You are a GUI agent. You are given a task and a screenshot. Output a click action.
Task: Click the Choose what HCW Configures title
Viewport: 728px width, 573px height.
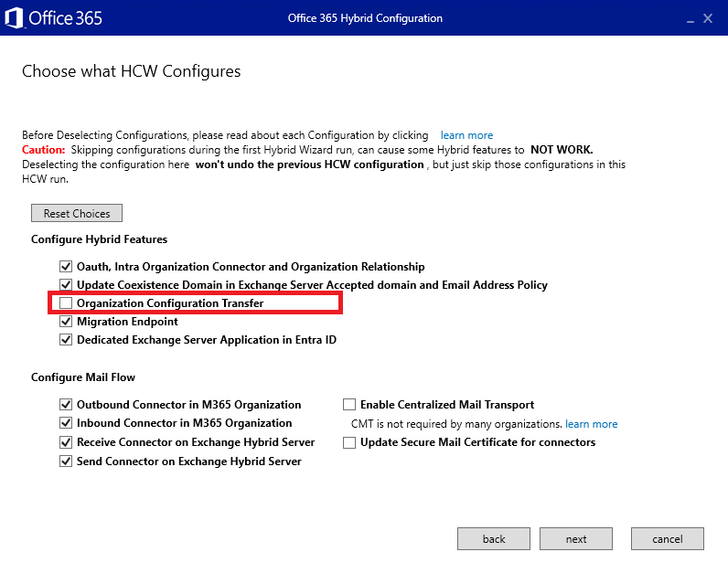(x=132, y=71)
